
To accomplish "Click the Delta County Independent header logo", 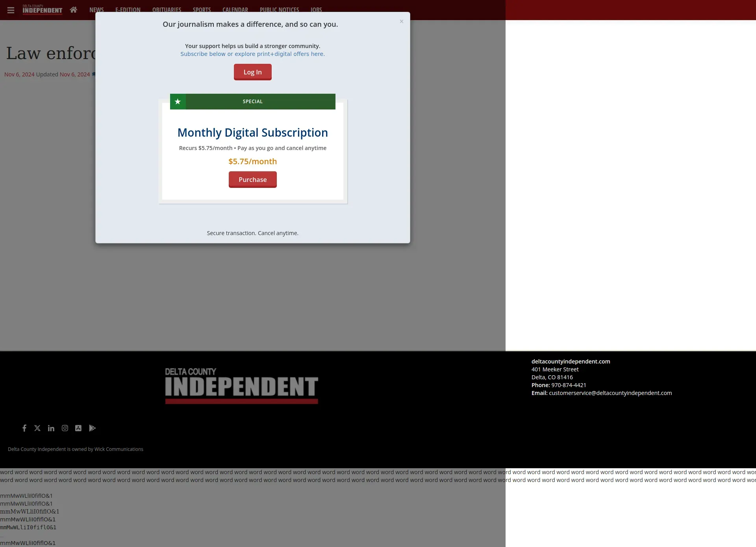I will point(42,9).
